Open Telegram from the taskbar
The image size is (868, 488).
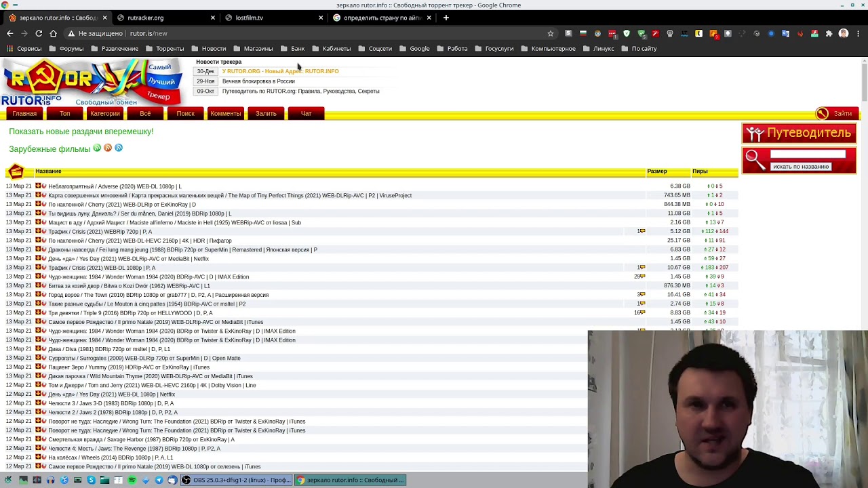[159, 480]
